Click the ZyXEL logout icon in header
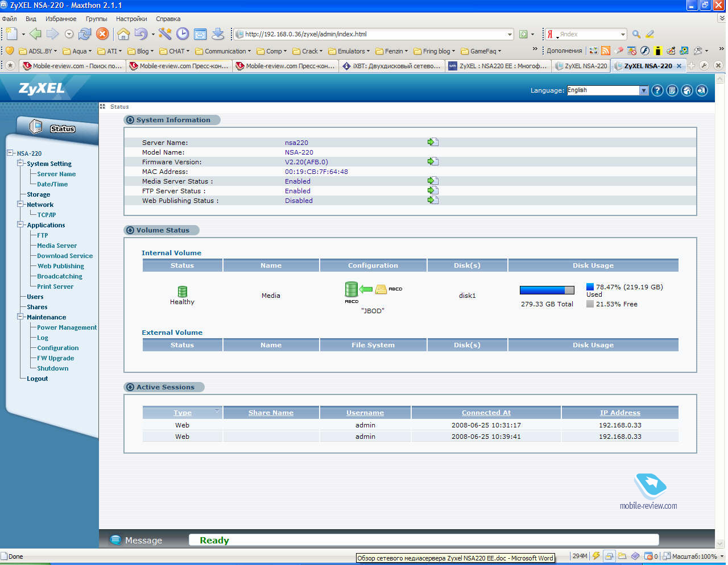The image size is (728, 565). 702,90
